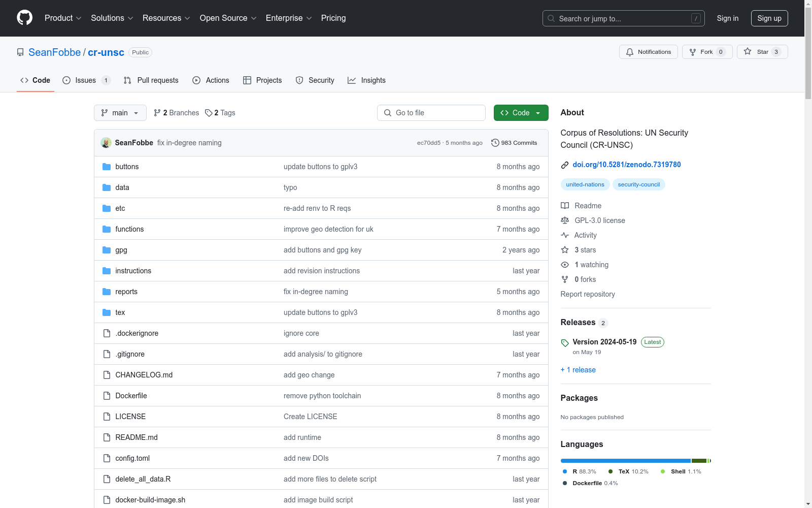The width and height of the screenshot is (812, 508).
Task: Open the 2 Tags link
Action: pos(220,113)
